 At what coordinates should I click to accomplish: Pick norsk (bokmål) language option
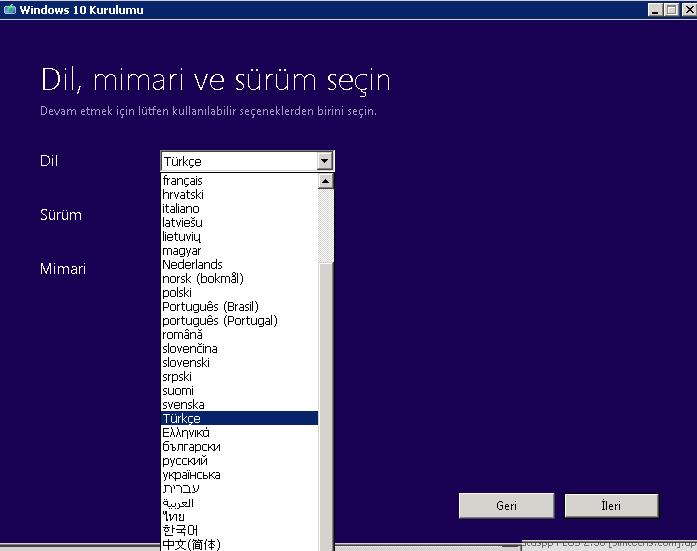coord(203,278)
